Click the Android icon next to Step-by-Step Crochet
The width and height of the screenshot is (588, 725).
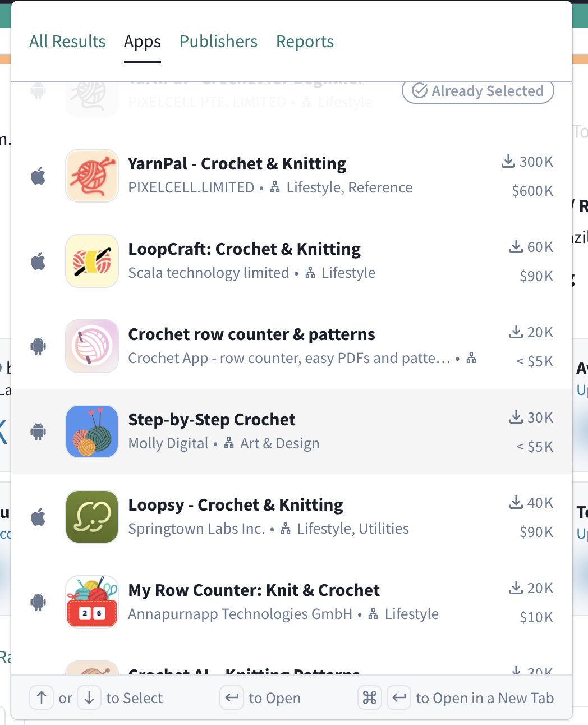pos(38,432)
